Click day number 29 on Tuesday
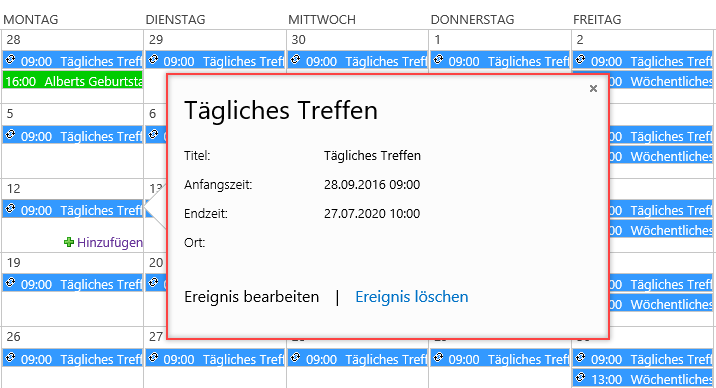Screen dimensions: 716x388 click(x=156, y=40)
